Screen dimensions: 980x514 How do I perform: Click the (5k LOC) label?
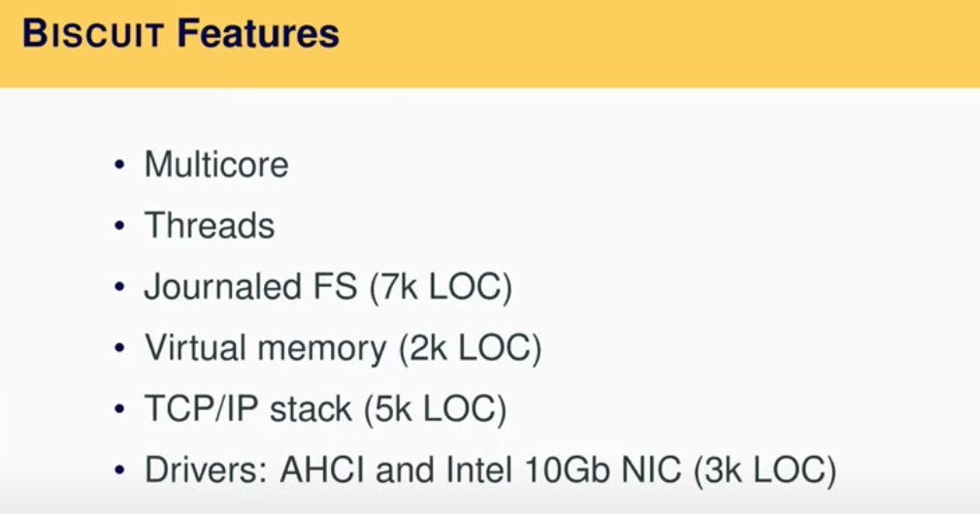point(436,409)
